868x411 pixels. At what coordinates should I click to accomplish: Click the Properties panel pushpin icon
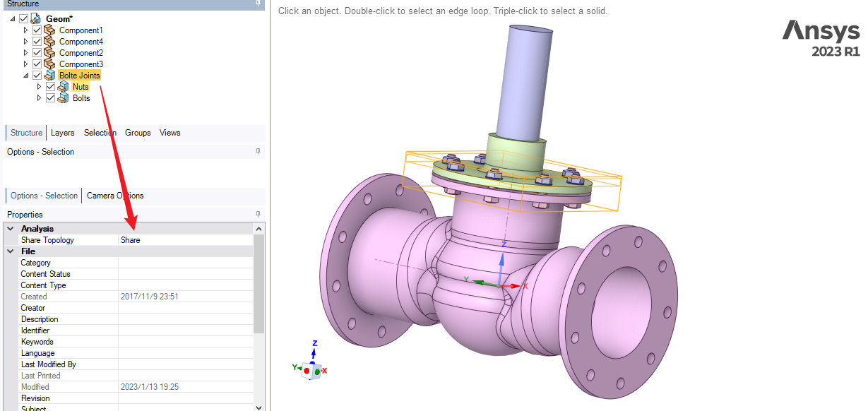coord(258,214)
